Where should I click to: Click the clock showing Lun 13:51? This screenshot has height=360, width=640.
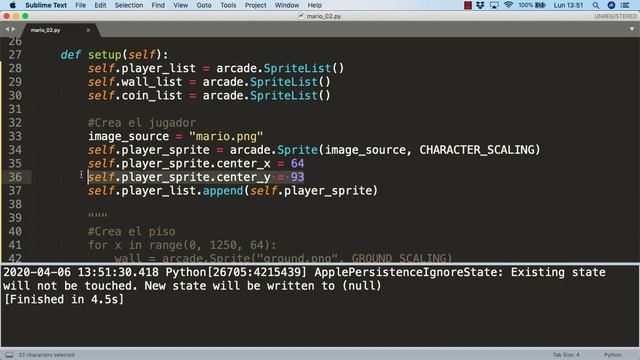[x=568, y=5]
